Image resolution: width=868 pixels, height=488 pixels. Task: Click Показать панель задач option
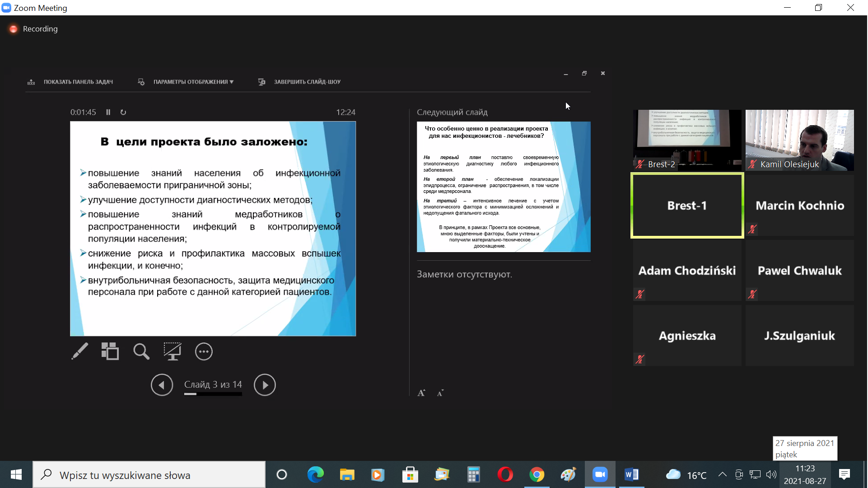pos(78,82)
